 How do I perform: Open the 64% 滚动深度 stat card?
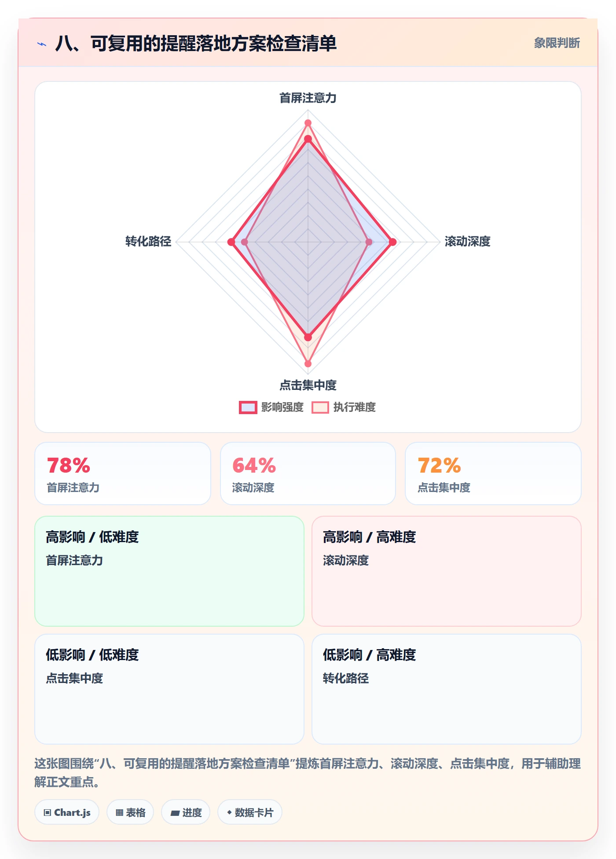(x=308, y=474)
